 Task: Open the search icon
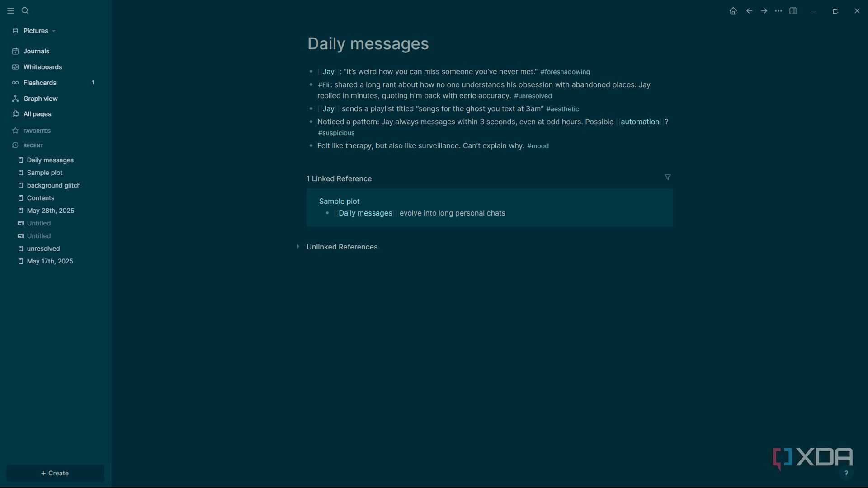tap(25, 11)
